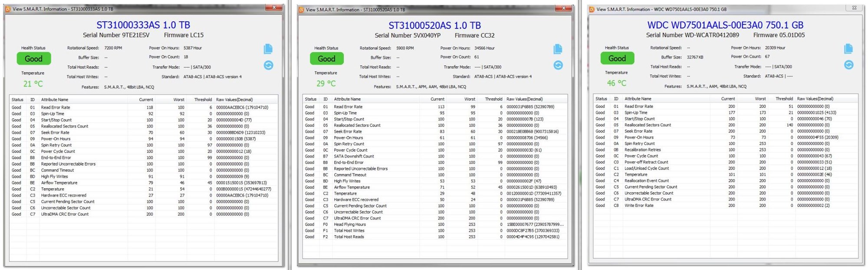Select the High Fly Writes row in ST31000333AS window
868x270 pixels.
pyautogui.click(x=143, y=177)
